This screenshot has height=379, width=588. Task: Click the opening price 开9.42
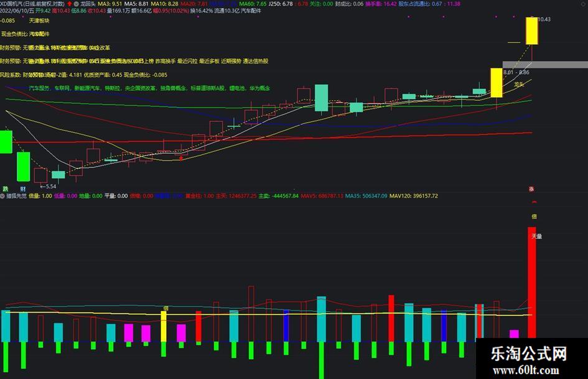coord(43,11)
